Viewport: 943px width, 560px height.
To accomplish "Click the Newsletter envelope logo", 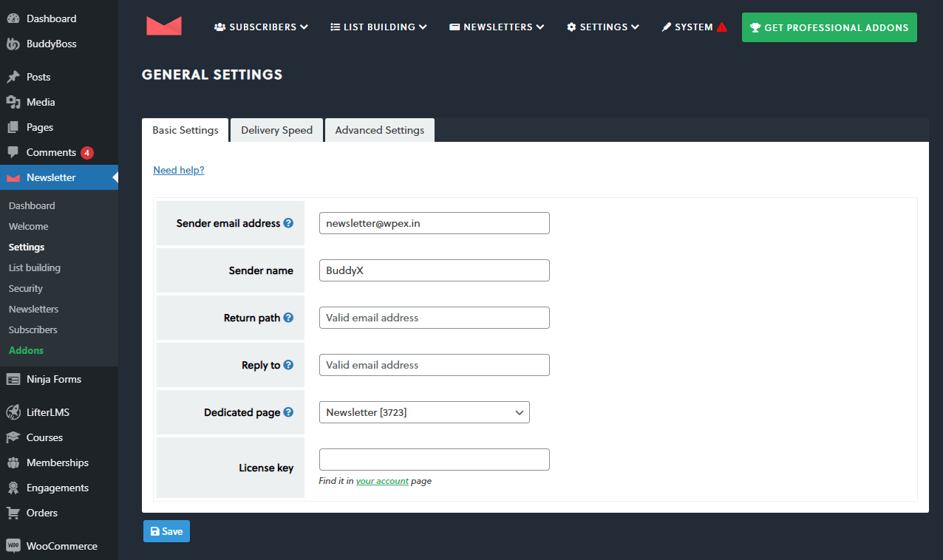I will (x=163, y=27).
